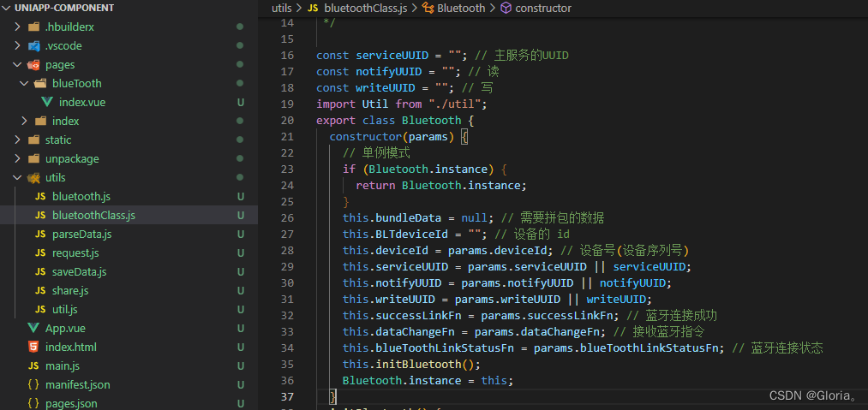Viewport: 868px width, 410px height.
Task: Expand the .hbuilderx folder chevron
Action: [17, 27]
